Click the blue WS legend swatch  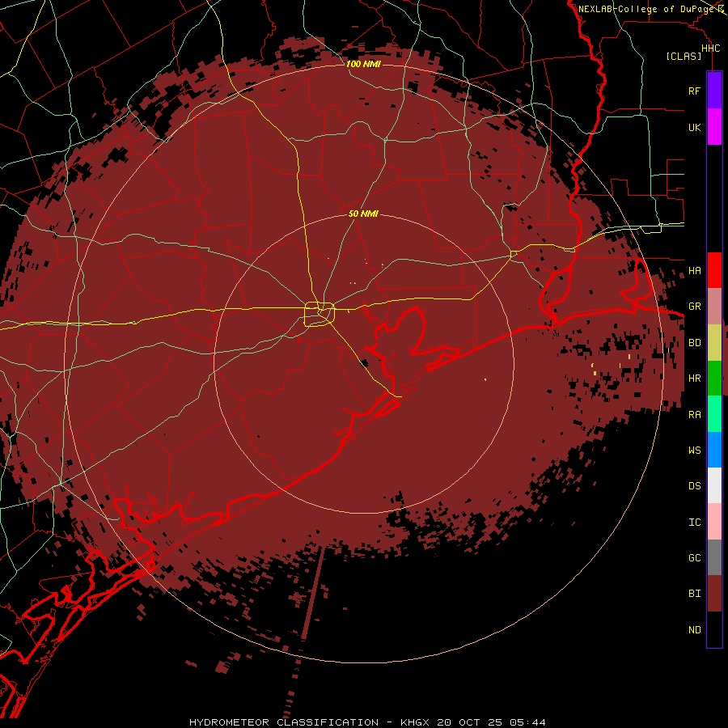(714, 450)
